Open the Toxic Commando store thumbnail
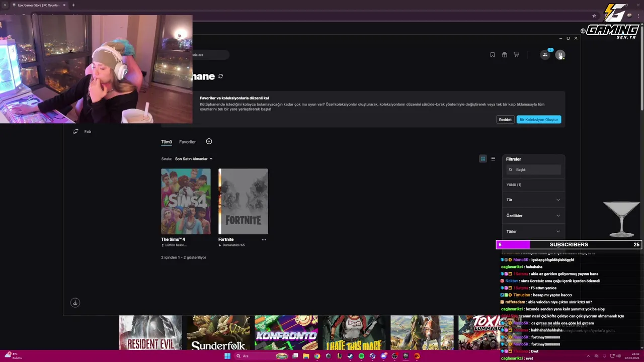 479,332
